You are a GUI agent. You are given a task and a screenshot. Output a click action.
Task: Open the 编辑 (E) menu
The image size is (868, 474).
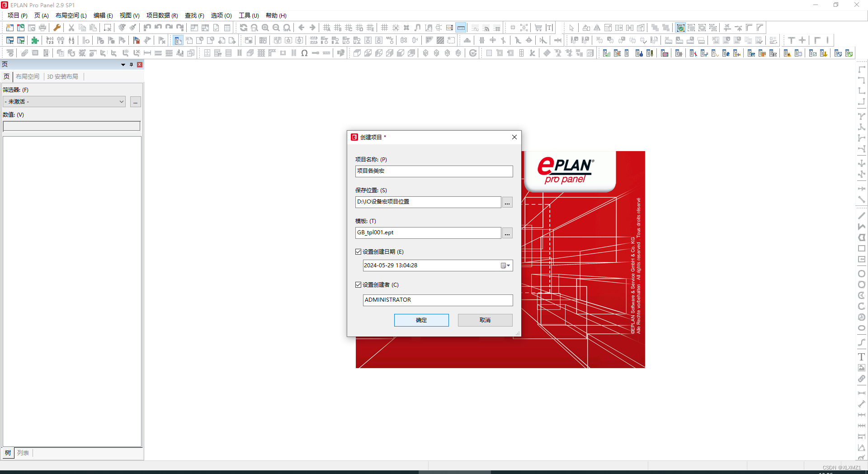click(103, 15)
